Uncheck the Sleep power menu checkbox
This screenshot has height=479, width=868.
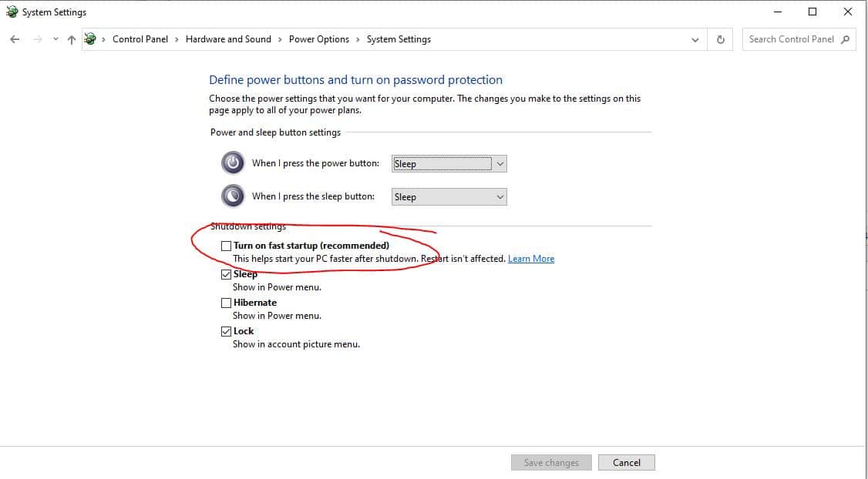tap(226, 274)
